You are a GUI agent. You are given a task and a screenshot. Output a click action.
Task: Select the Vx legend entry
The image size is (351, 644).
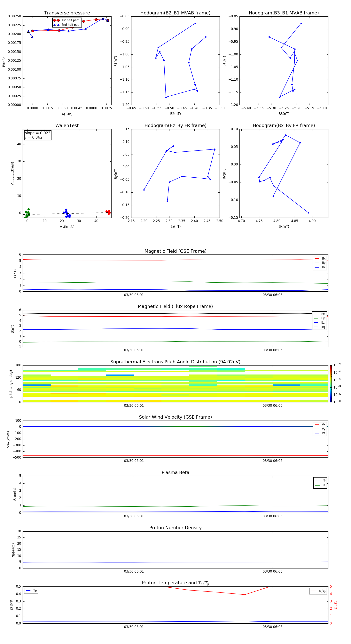320,424
